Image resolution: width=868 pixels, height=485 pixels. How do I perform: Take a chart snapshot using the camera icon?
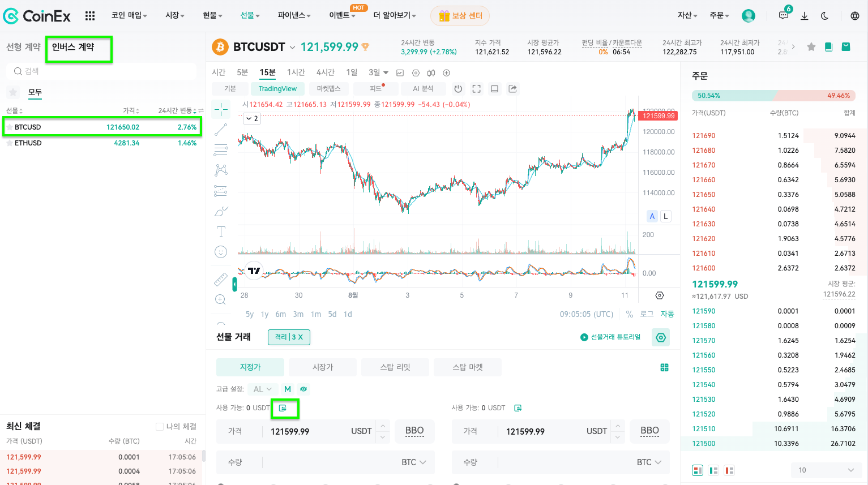click(512, 88)
